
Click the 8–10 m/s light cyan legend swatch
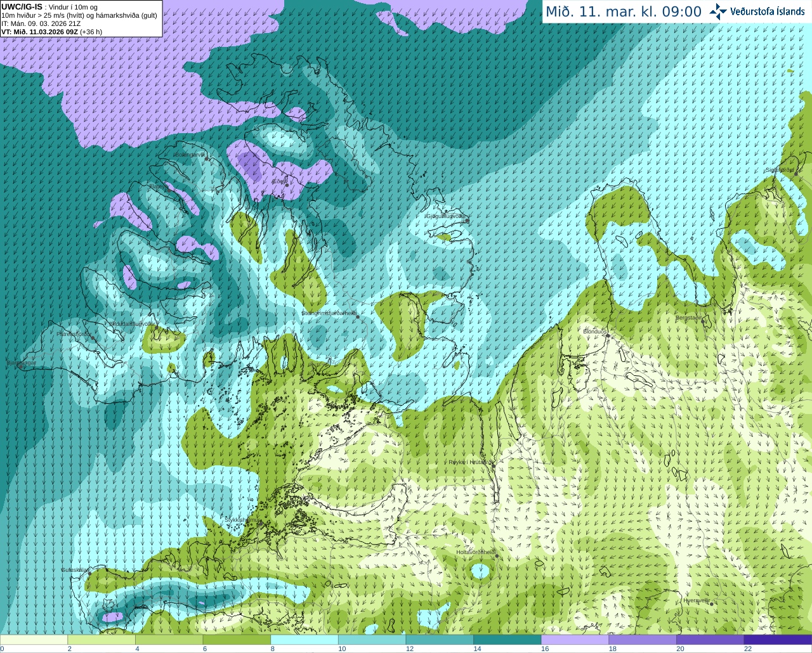pos(304,640)
